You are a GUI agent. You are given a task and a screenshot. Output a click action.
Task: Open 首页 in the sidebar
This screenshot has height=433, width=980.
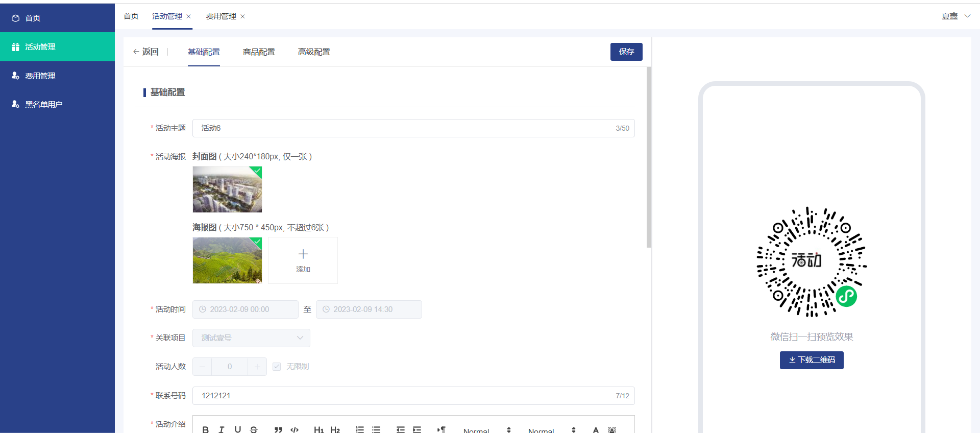point(57,18)
